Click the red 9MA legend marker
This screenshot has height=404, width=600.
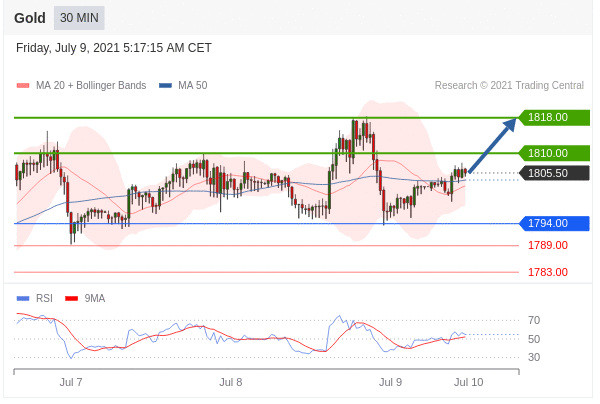pyautogui.click(x=71, y=298)
